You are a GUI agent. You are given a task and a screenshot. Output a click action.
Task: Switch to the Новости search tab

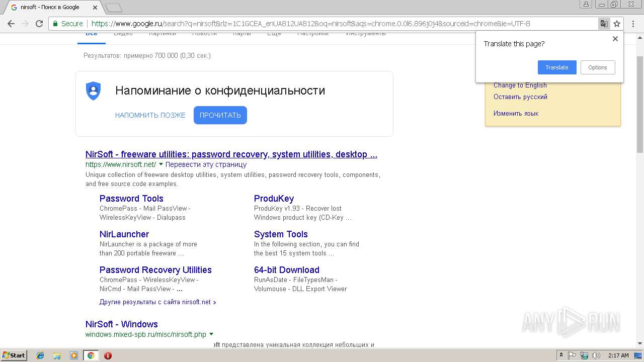point(204,34)
